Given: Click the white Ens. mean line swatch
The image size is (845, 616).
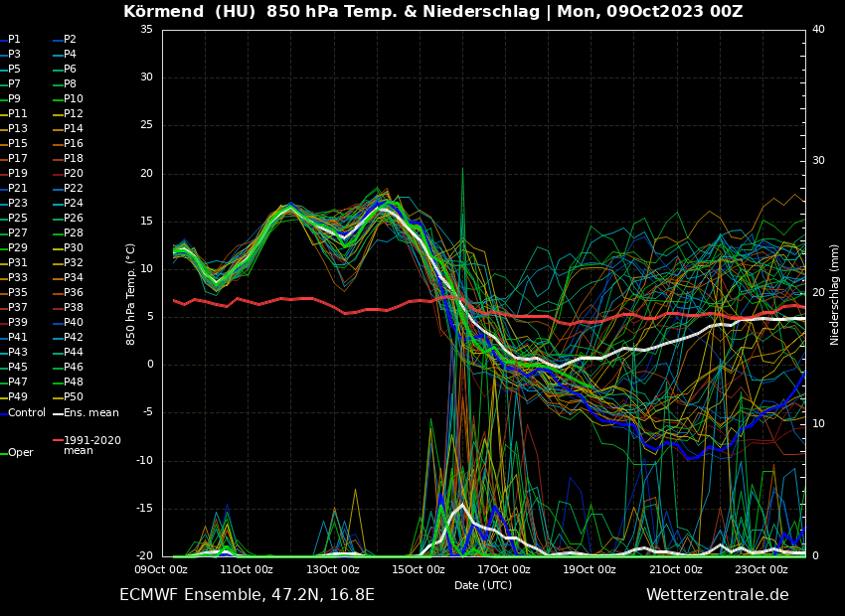Looking at the screenshot, I should 58,413.
